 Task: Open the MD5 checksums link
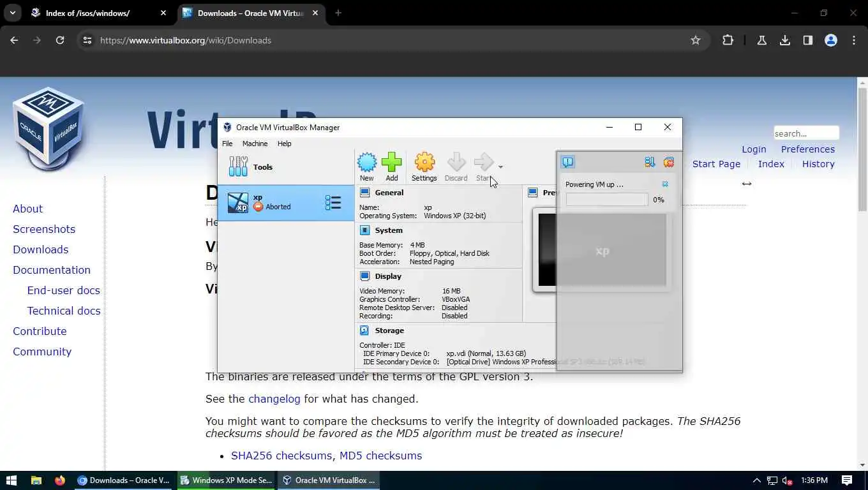(380, 456)
